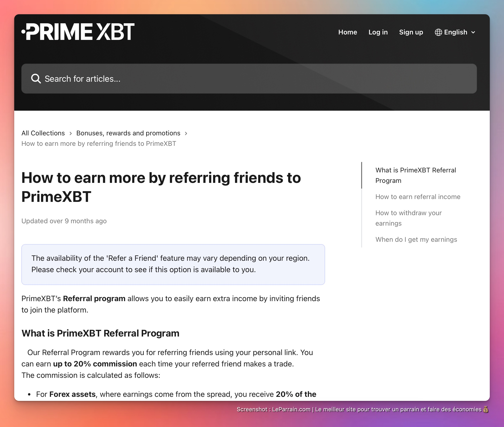Focus the Search for articles field

tap(249, 79)
